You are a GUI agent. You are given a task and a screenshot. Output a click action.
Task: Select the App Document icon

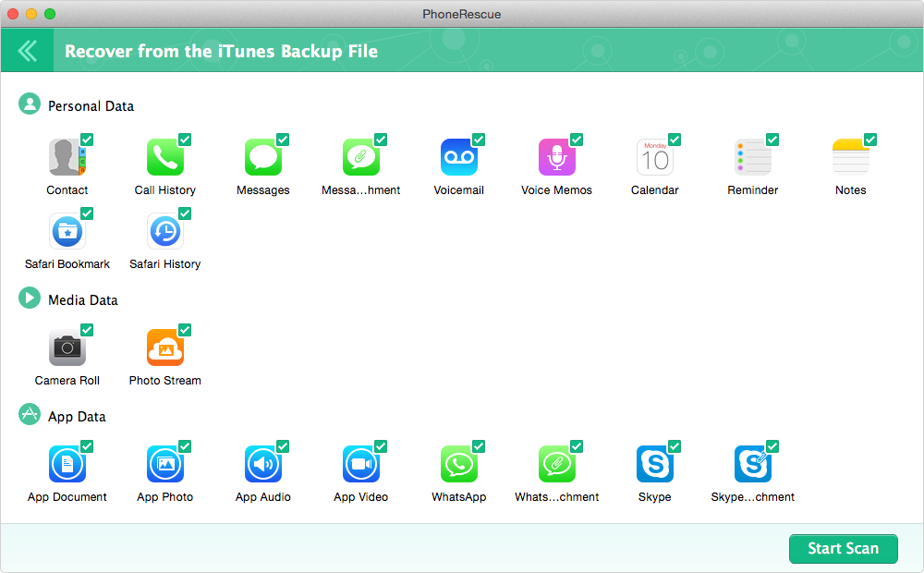point(67,464)
